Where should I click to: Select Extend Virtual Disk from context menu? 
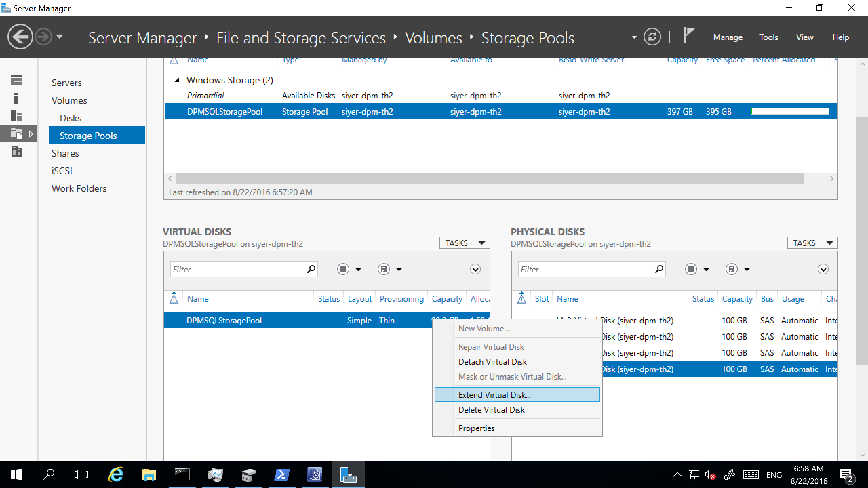pos(494,394)
